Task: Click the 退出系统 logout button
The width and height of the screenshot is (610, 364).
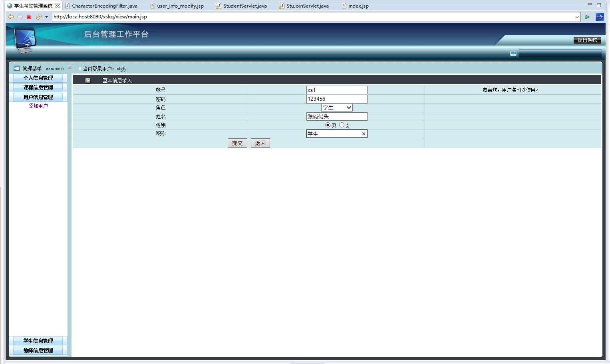Action: tap(587, 40)
